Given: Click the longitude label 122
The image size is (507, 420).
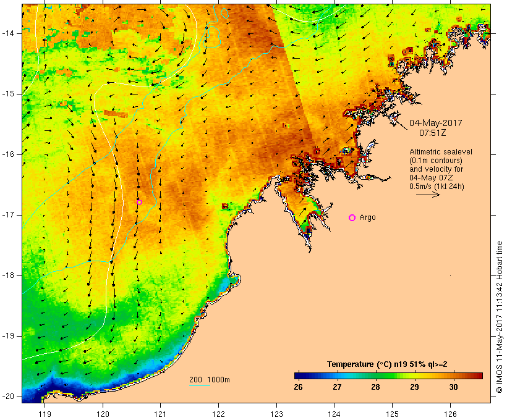Looking at the screenshot, I should (x=219, y=414).
